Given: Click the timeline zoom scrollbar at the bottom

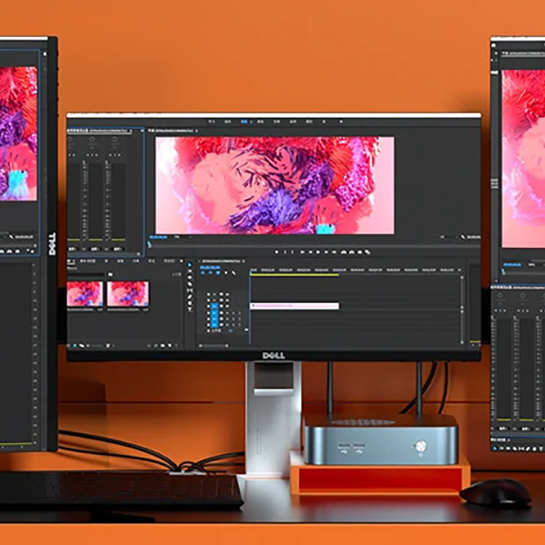Looking at the screenshot, I should pyautogui.click(x=214, y=345).
